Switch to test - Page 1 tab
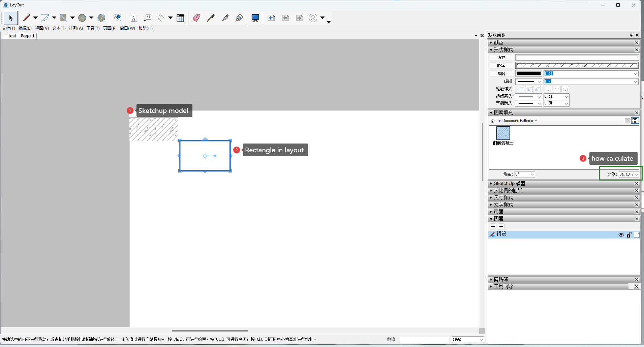This screenshot has width=644, height=347. [x=21, y=36]
